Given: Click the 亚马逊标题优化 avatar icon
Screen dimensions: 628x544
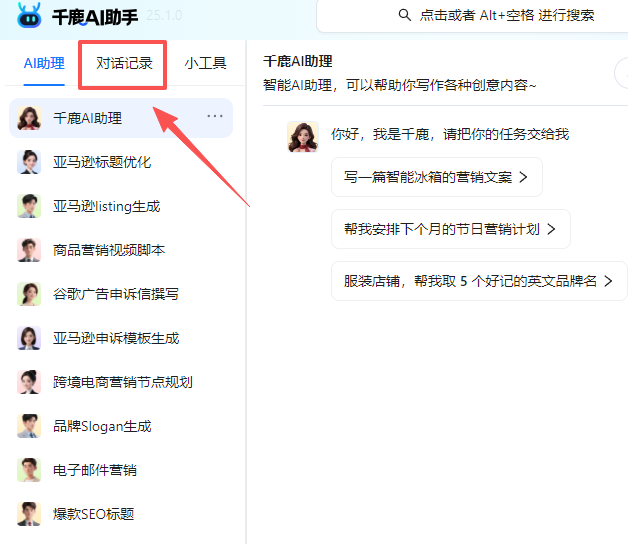Looking at the screenshot, I should 29,162.
